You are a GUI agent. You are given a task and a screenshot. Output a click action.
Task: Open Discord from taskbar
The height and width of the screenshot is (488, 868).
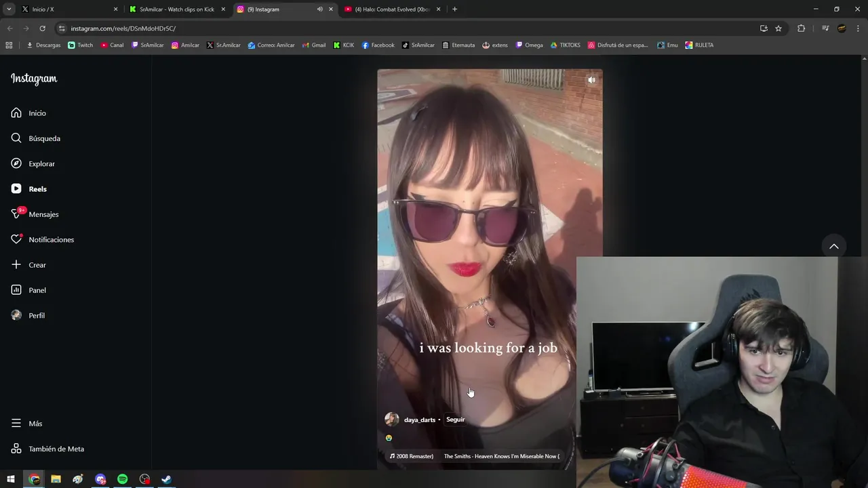100,479
